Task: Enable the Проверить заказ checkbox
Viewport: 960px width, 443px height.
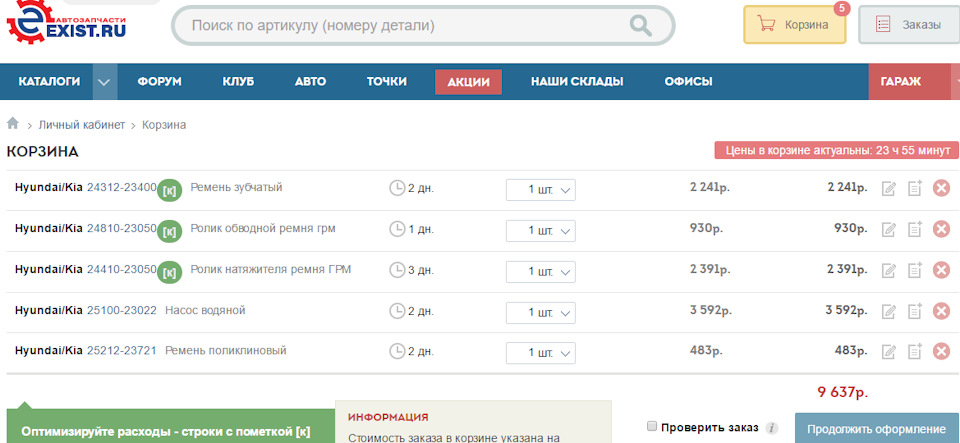Action: [652, 426]
